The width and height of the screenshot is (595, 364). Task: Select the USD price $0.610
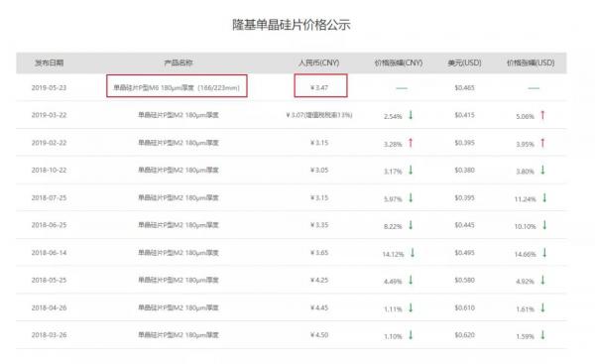click(464, 307)
